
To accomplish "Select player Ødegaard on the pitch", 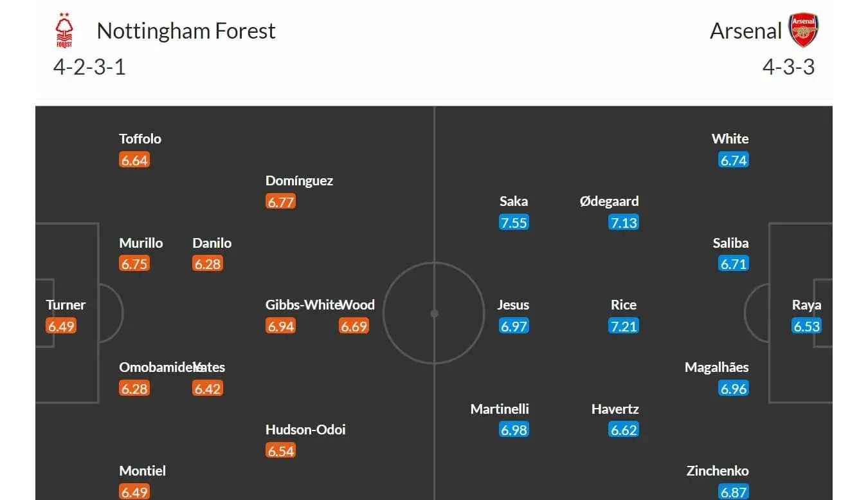I will click(x=609, y=201).
